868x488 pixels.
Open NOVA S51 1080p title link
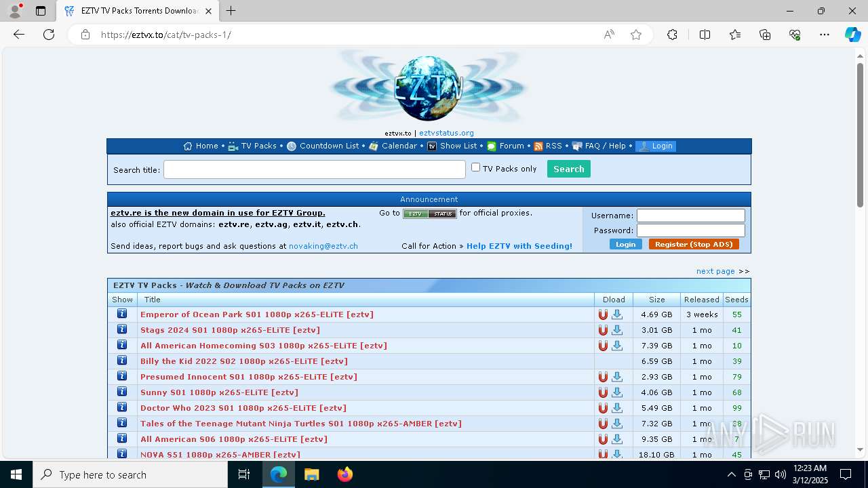(220, 455)
